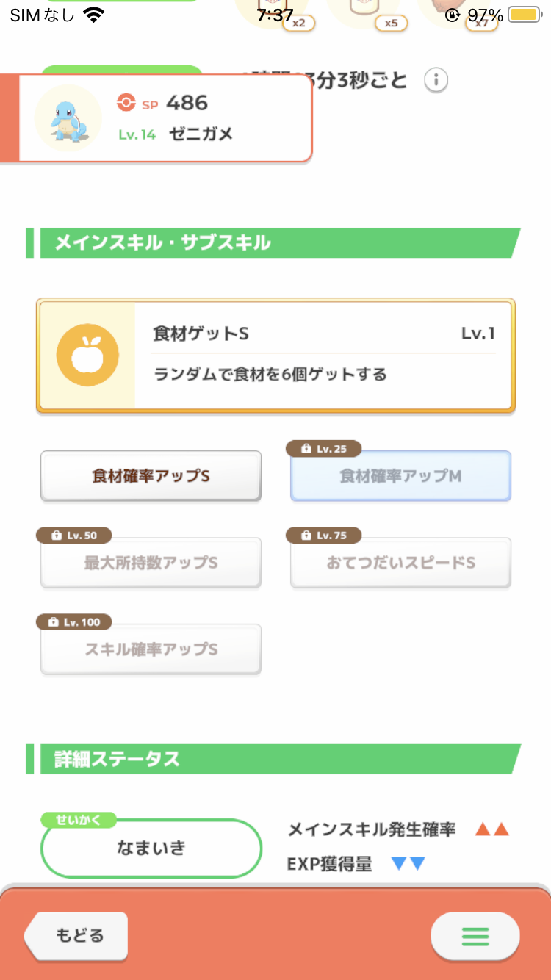Tap the SP Poké Ball icon
The image size is (551, 980).
coord(126,103)
